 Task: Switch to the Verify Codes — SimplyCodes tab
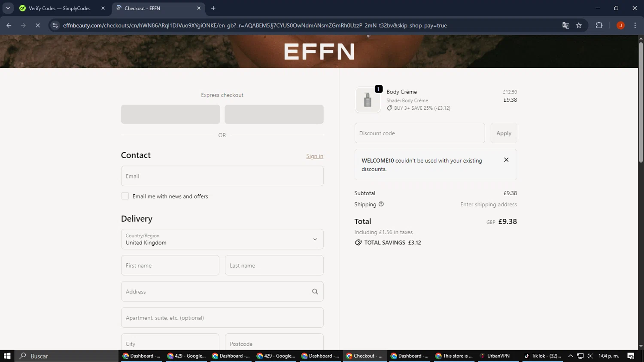59,8
